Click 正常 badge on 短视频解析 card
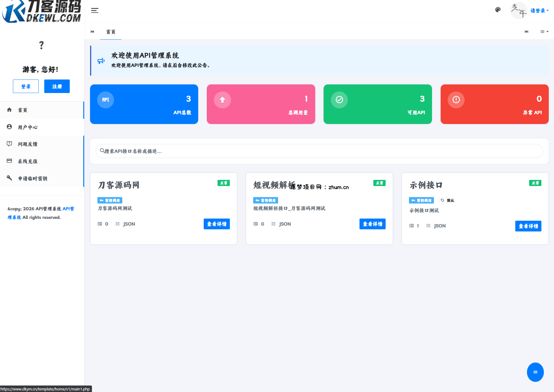The height and width of the screenshot is (392, 554). pos(379,183)
